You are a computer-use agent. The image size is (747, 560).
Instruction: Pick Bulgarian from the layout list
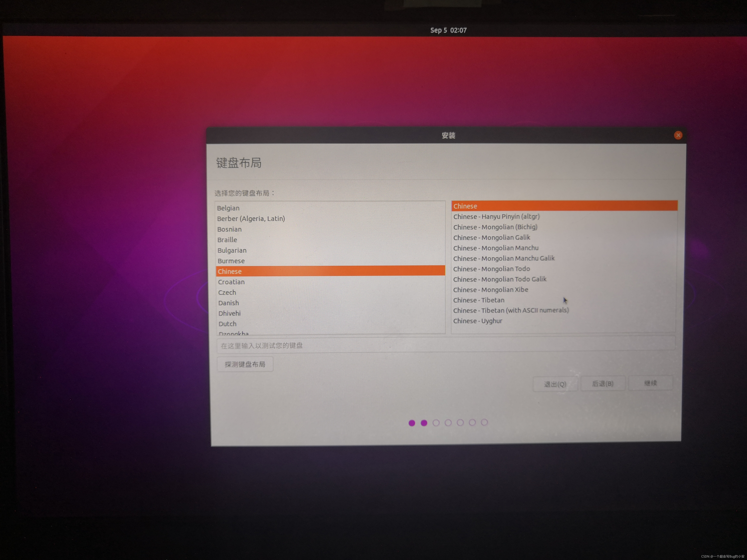pyautogui.click(x=330, y=250)
